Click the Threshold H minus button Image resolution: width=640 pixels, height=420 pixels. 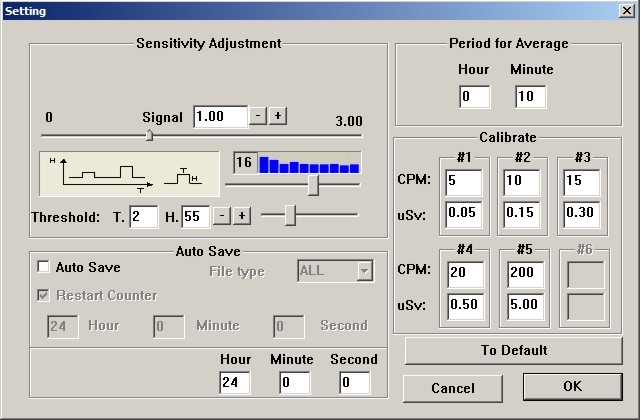pyautogui.click(x=222, y=215)
